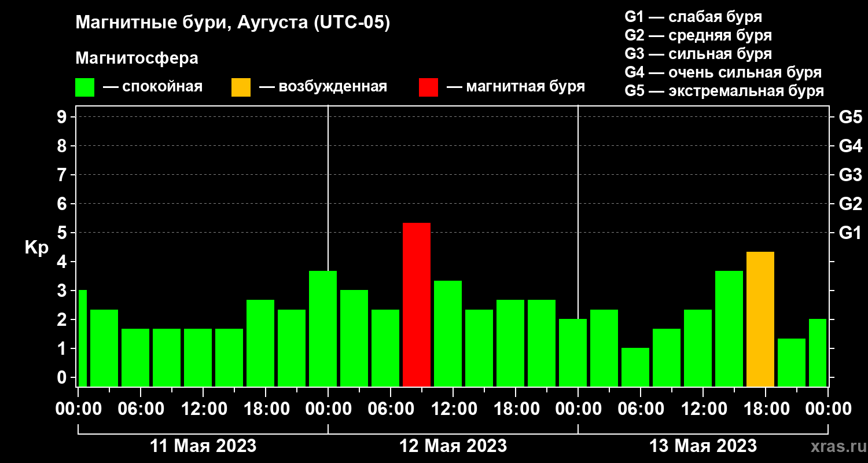Select the red storm bar on 12 May
The image size is (868, 463).
(417, 304)
